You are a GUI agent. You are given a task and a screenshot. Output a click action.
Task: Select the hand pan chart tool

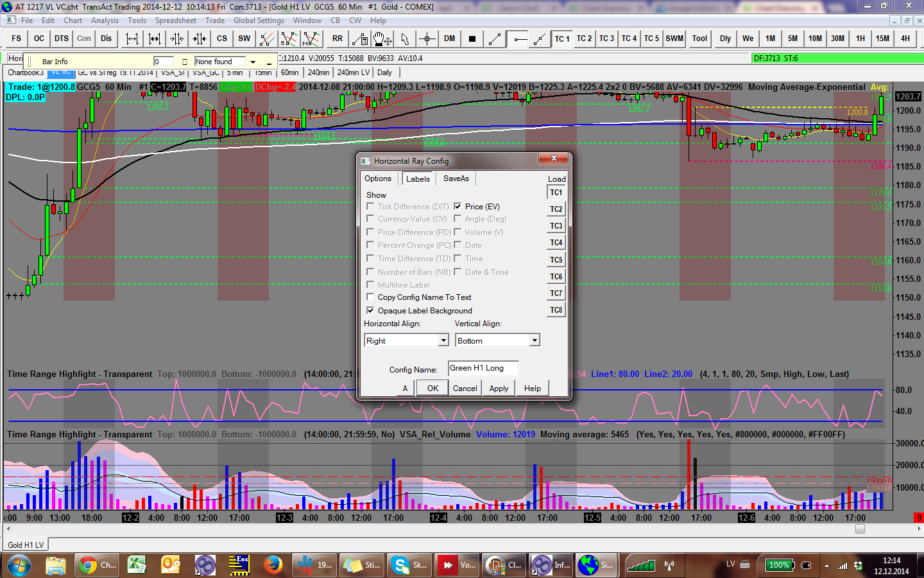coord(382,39)
